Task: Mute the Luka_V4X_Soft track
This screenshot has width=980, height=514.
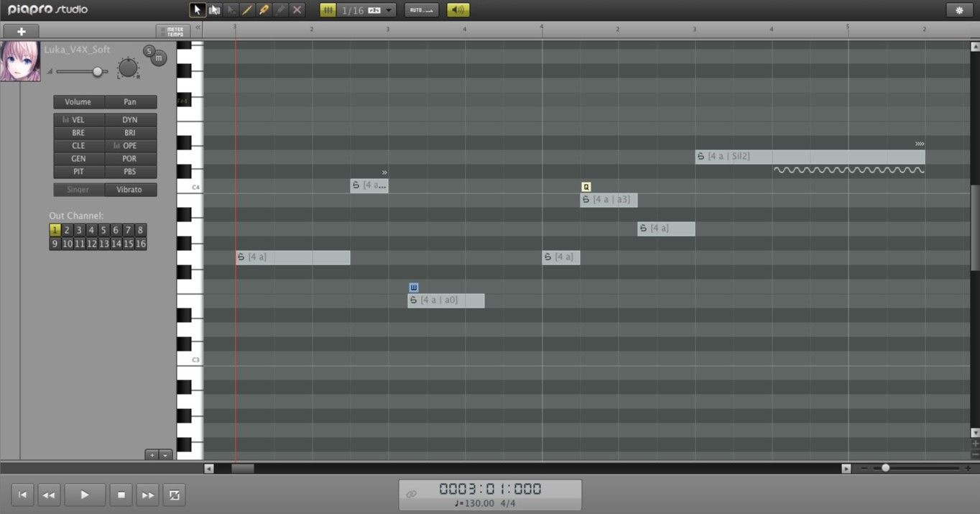Action: [159, 58]
